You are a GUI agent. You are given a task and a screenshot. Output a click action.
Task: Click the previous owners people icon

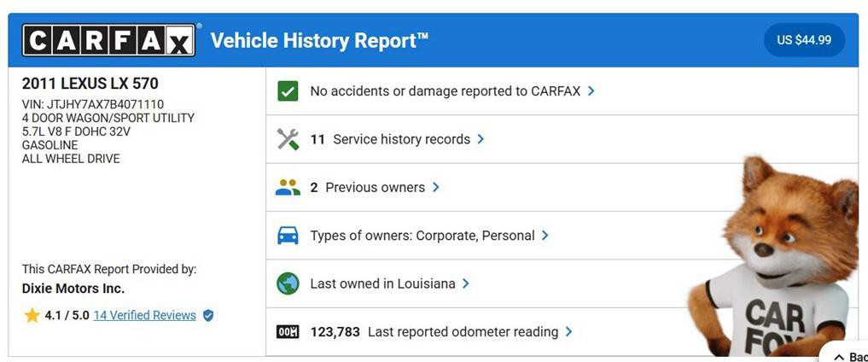[288, 187]
